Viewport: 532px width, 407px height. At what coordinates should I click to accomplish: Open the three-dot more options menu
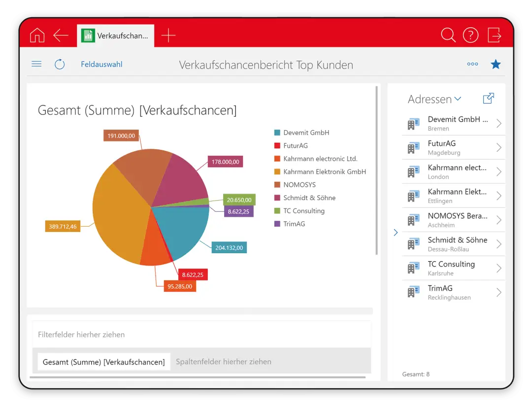472,64
